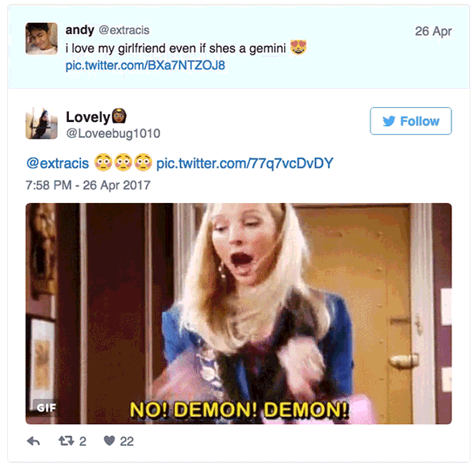Like the tweet with the heart icon
The image size is (476, 467).
click(109, 441)
